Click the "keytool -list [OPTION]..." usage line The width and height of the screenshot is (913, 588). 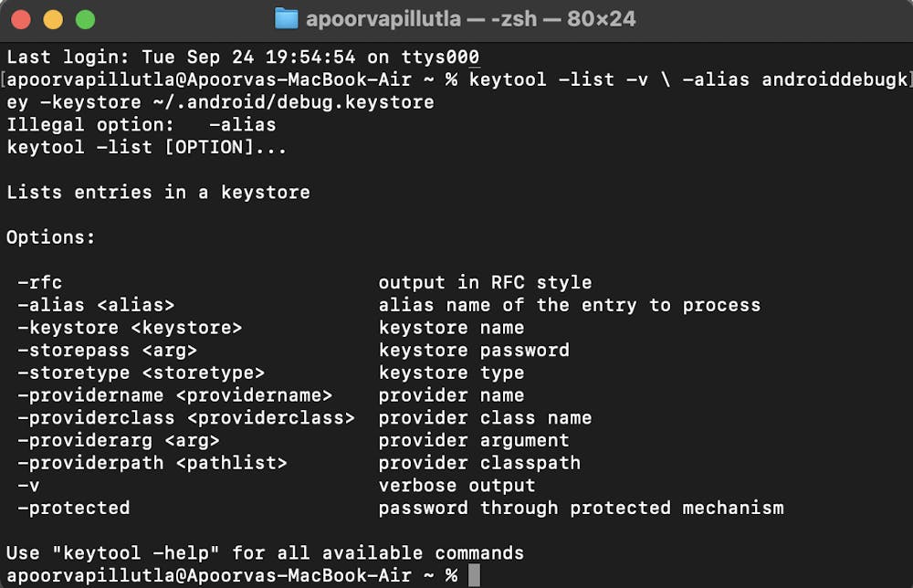[146, 147]
